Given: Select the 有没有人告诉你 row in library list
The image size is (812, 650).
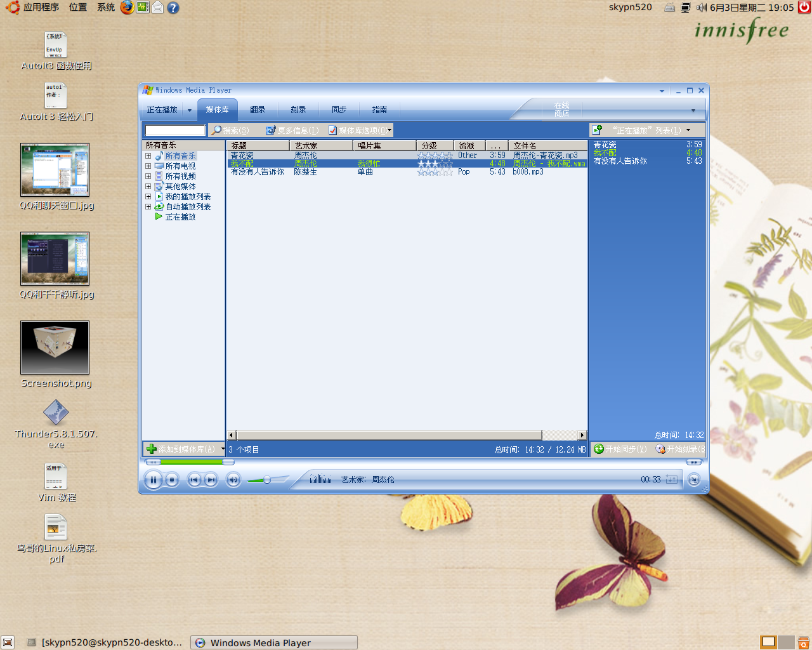Looking at the screenshot, I should pyautogui.click(x=407, y=172).
